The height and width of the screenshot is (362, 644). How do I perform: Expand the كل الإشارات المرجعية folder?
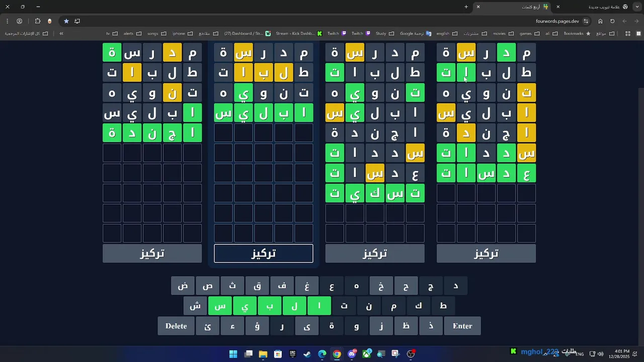click(x=26, y=34)
